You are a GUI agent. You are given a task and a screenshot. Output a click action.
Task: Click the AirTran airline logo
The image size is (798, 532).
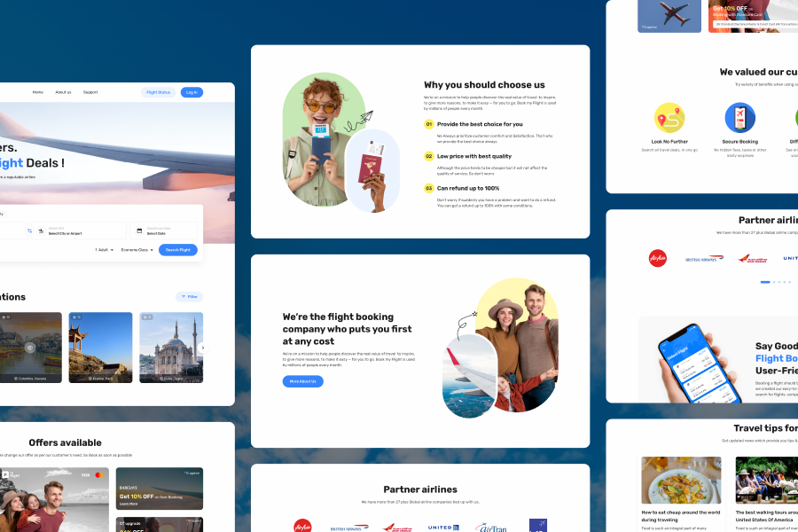[x=491, y=528]
